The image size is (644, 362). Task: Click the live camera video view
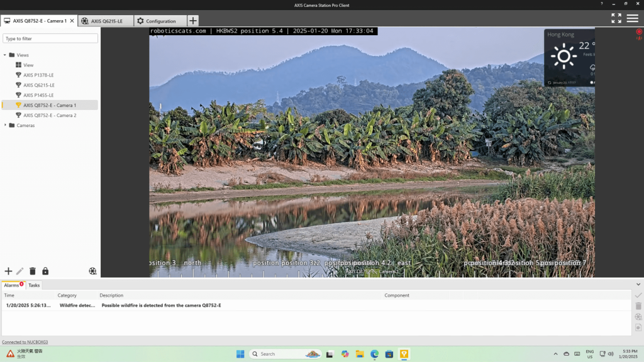click(x=372, y=152)
